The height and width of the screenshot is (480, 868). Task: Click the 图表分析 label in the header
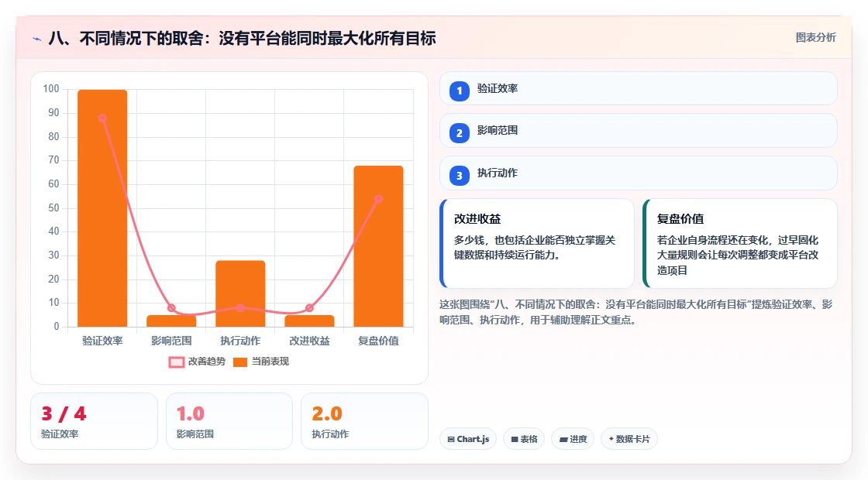coord(815,38)
